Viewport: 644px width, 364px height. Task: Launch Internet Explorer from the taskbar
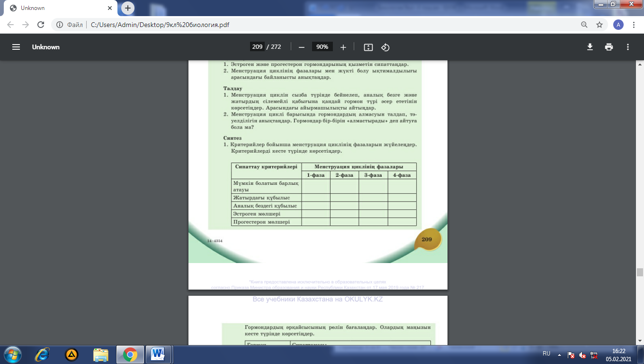click(43, 355)
